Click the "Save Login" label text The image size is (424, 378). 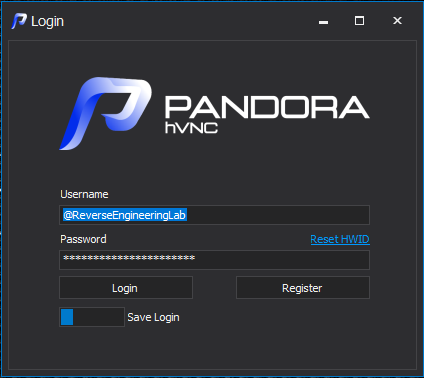153,317
